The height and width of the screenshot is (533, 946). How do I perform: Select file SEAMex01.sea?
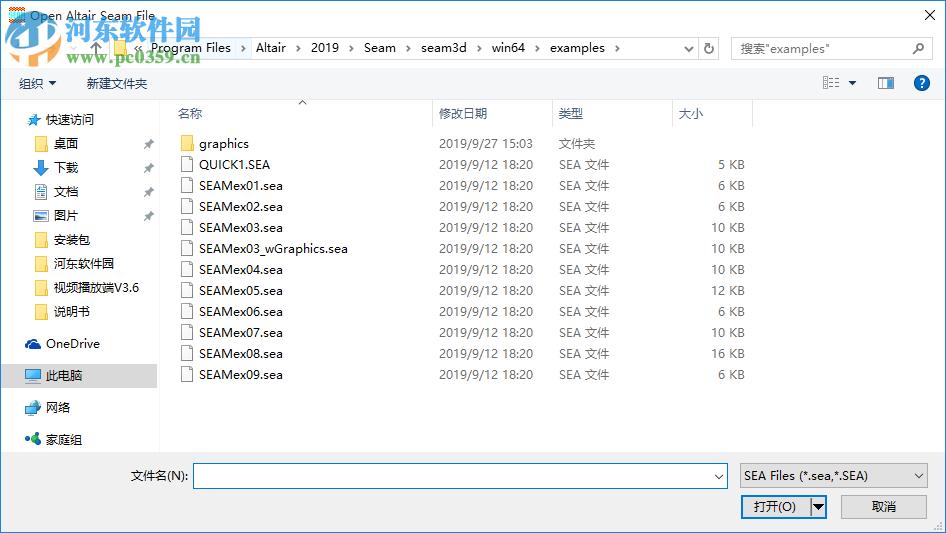point(240,186)
